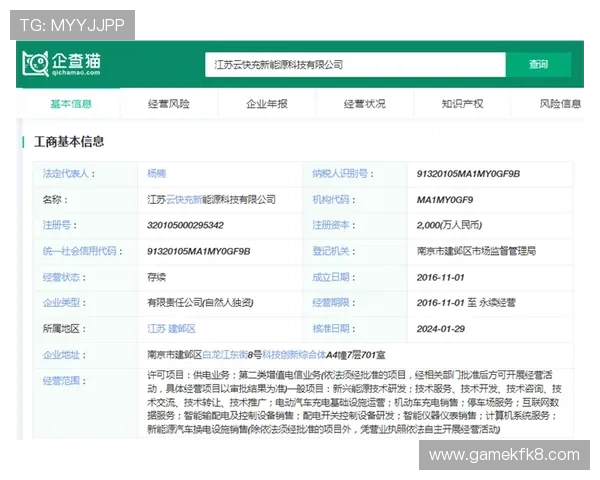Switch to the 经营状况 tab

point(365,104)
